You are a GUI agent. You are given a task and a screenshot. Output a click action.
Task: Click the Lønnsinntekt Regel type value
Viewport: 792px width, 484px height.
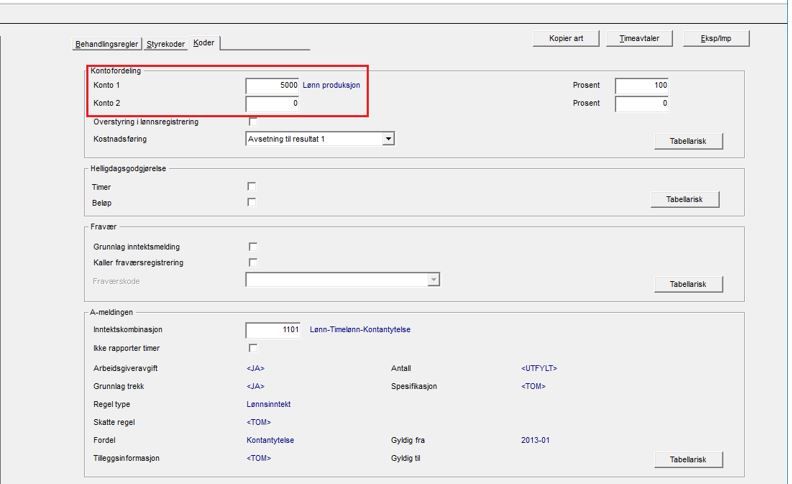click(269, 404)
